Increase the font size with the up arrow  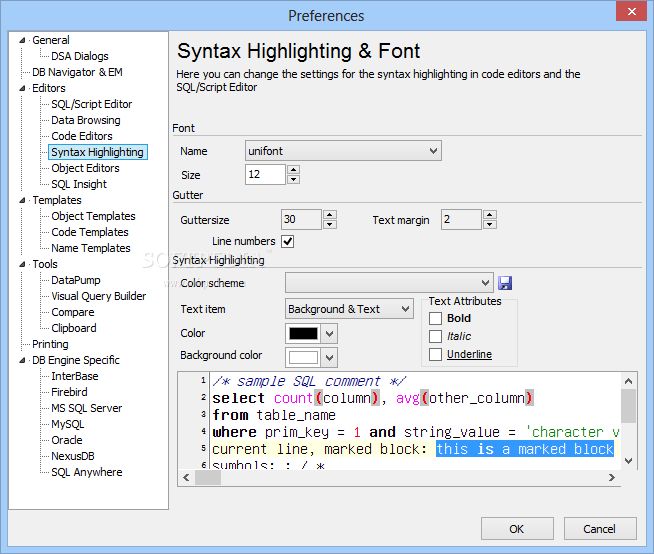293,170
